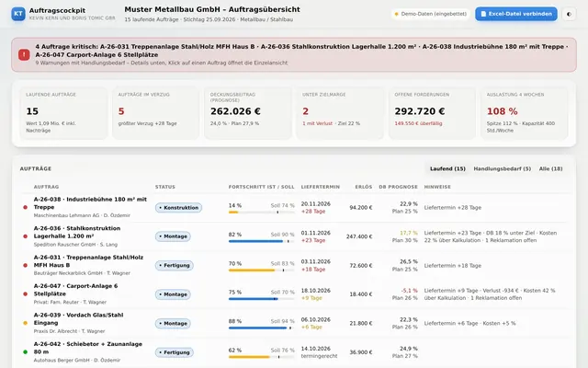The width and height of the screenshot is (588, 368).
Task: Click the 17,7 % DB forecast value
Action: [409, 233]
